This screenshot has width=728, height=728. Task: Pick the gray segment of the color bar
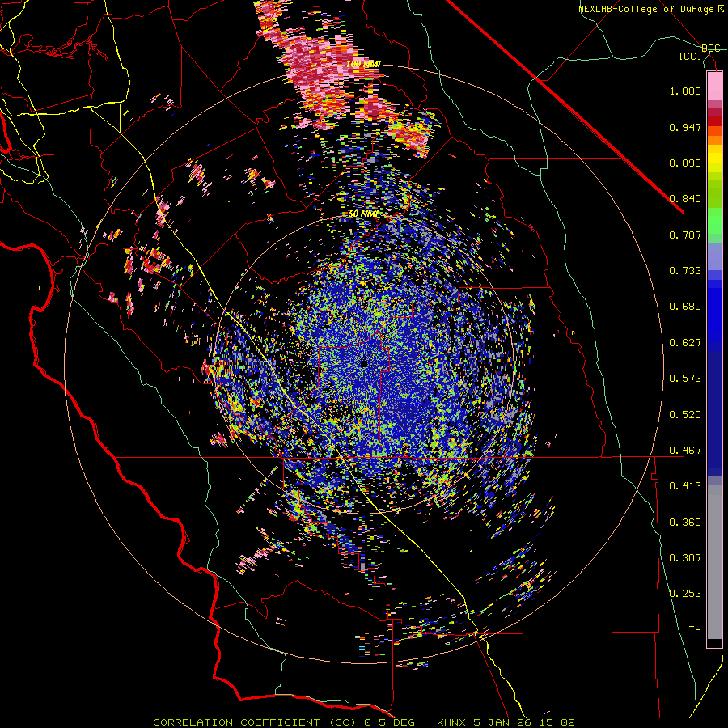714,562
